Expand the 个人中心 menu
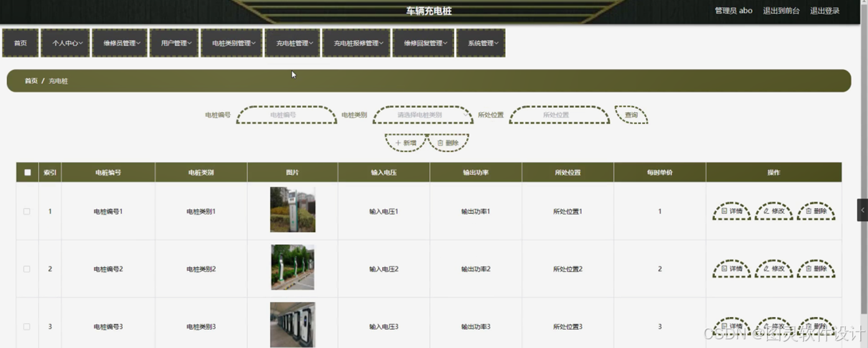 65,43
